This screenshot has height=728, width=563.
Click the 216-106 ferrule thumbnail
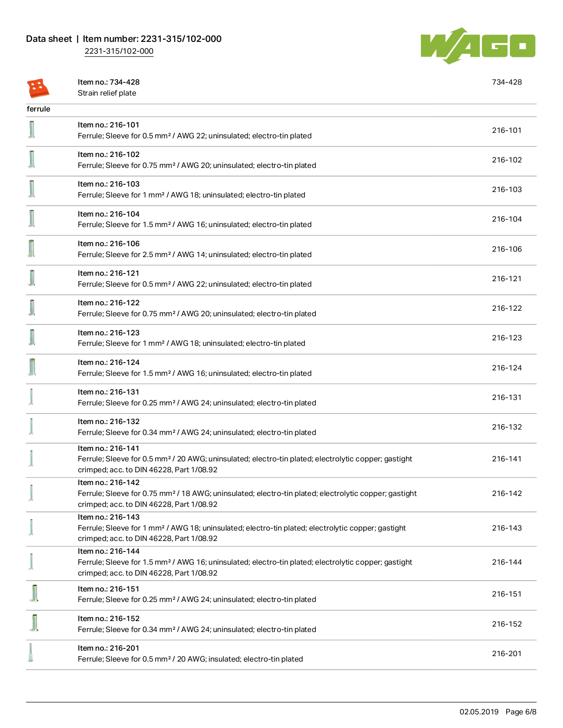(31, 248)
